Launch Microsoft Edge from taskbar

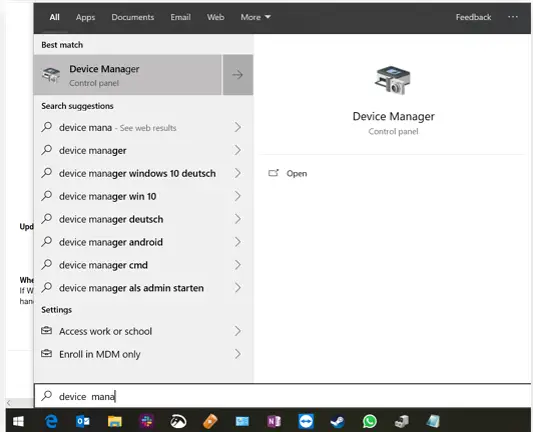click(x=51, y=421)
